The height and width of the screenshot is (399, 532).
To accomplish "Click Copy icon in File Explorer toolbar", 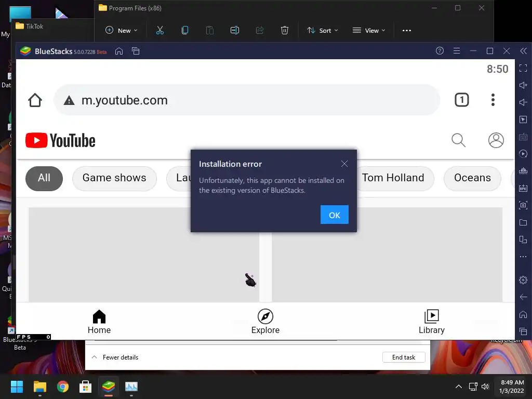I will [x=185, y=31].
